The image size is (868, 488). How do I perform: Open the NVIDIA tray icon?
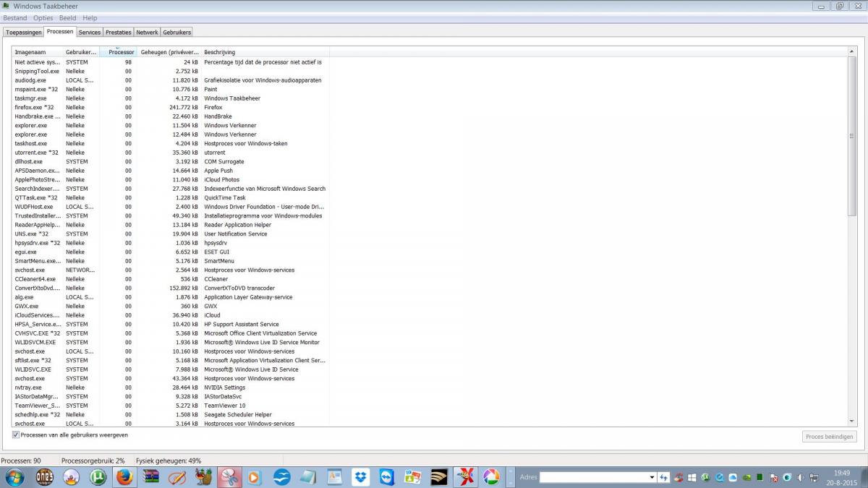(746, 478)
